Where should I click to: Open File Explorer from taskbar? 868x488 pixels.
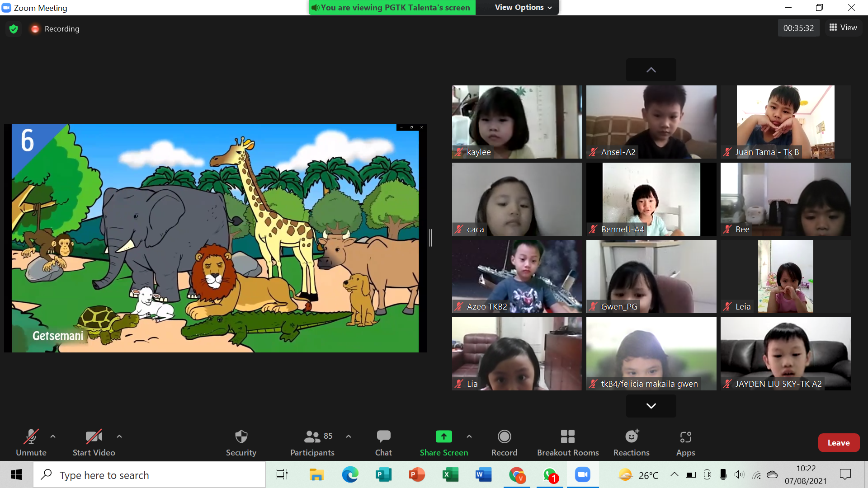click(x=316, y=475)
